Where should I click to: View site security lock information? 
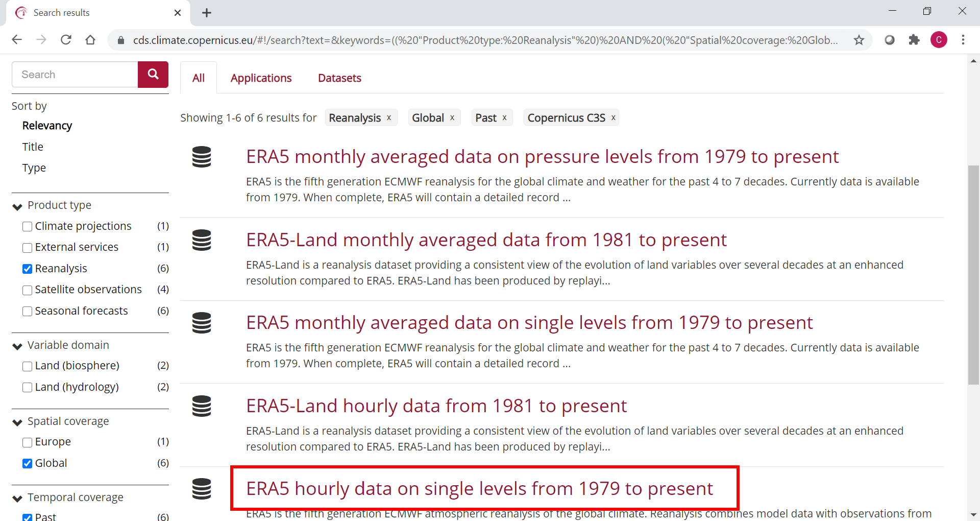(x=121, y=40)
